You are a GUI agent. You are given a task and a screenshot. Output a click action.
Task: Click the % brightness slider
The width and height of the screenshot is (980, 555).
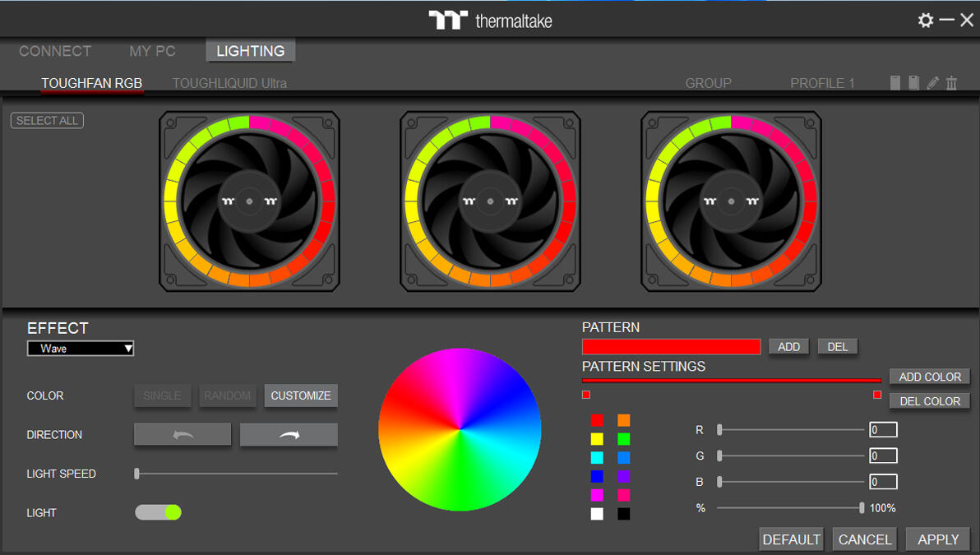(x=791, y=508)
